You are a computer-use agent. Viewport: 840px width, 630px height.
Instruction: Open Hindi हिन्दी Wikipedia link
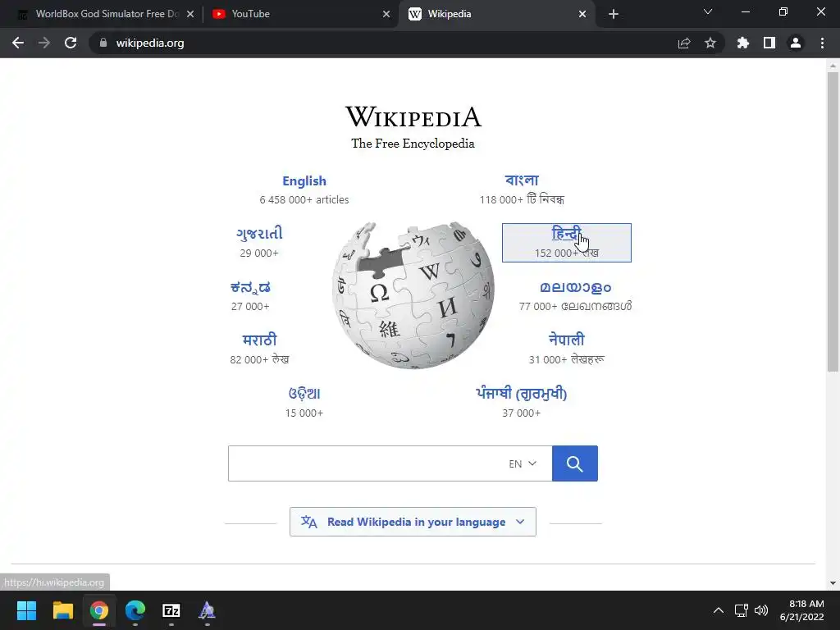tap(566, 234)
